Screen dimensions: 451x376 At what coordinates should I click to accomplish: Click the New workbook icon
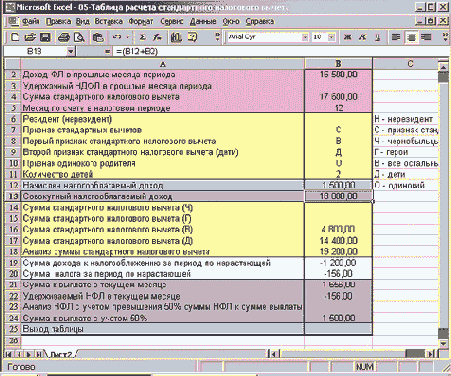[x=14, y=37]
